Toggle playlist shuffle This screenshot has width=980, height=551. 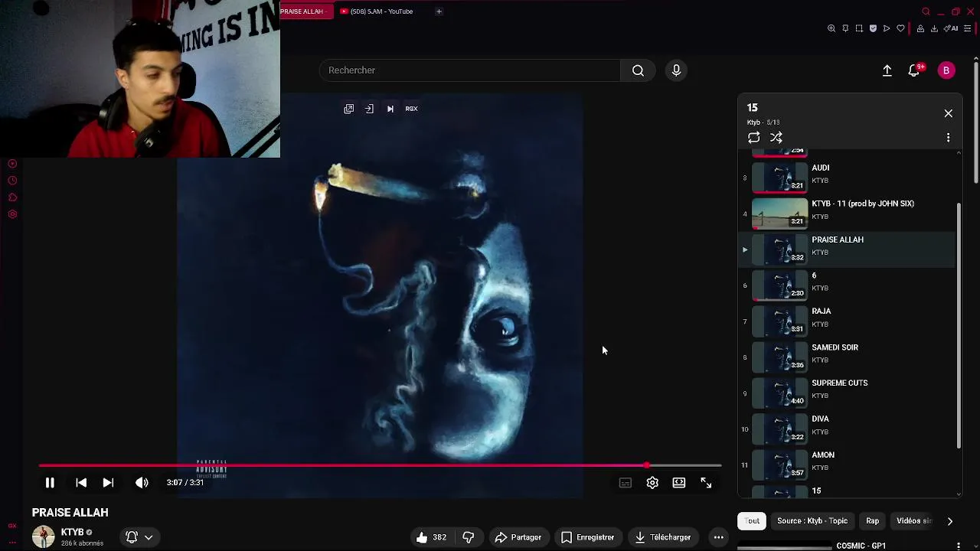pos(776,138)
